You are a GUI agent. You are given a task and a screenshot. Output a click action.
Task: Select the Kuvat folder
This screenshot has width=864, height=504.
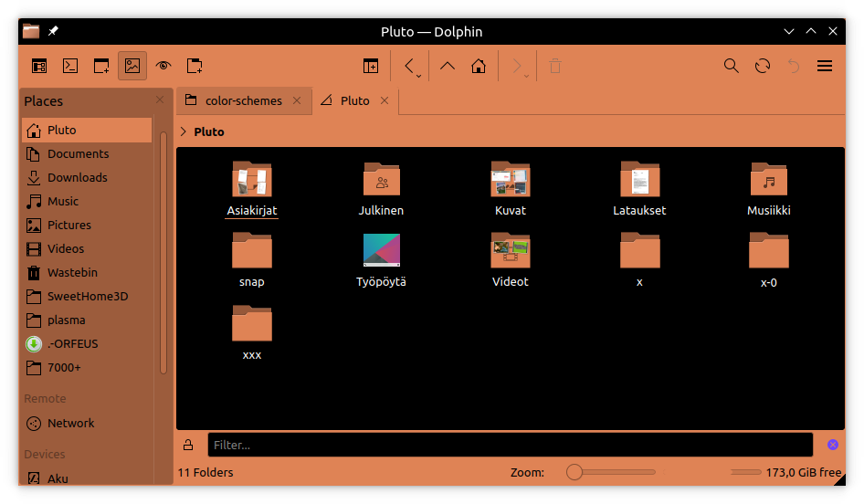pos(511,189)
